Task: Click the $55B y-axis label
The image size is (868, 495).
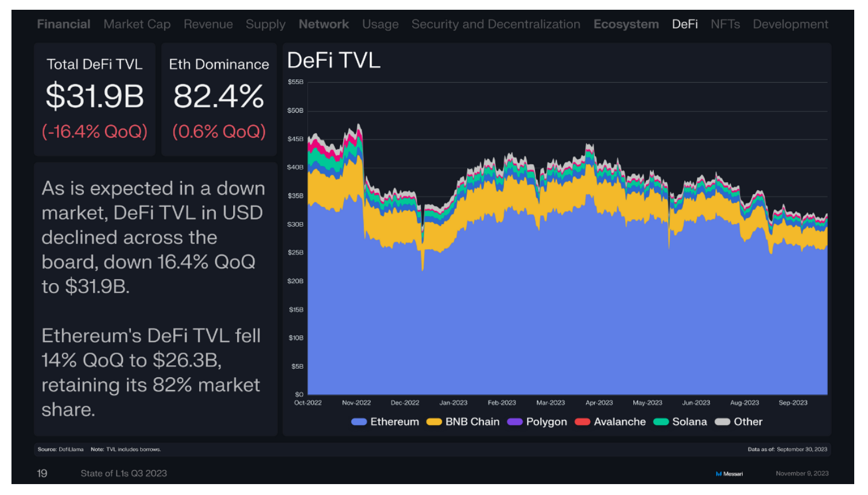Action: click(x=296, y=82)
